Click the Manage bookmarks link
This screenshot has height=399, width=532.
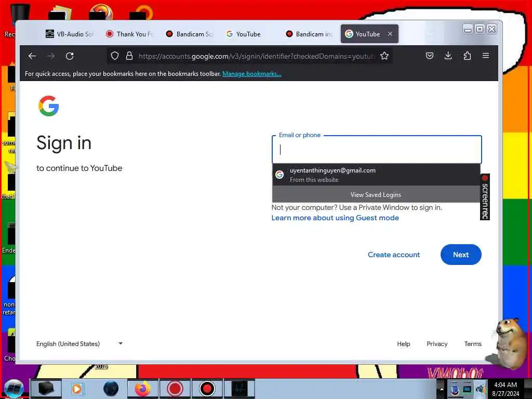click(252, 74)
